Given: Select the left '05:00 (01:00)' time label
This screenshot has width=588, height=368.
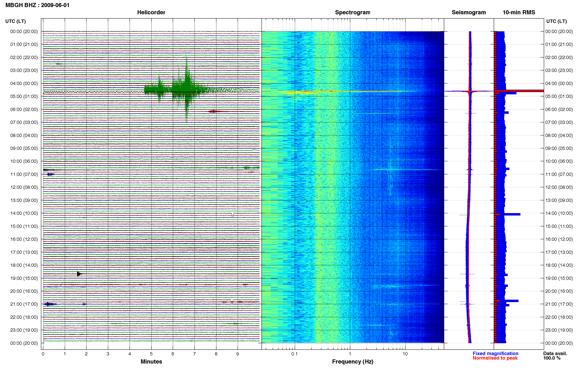Looking at the screenshot, I should [x=24, y=96].
